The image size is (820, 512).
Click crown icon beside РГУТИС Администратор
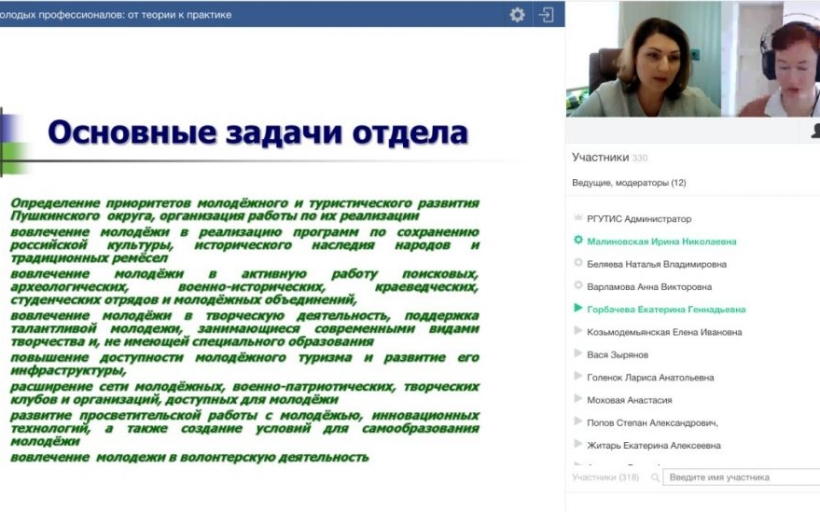coord(578,217)
